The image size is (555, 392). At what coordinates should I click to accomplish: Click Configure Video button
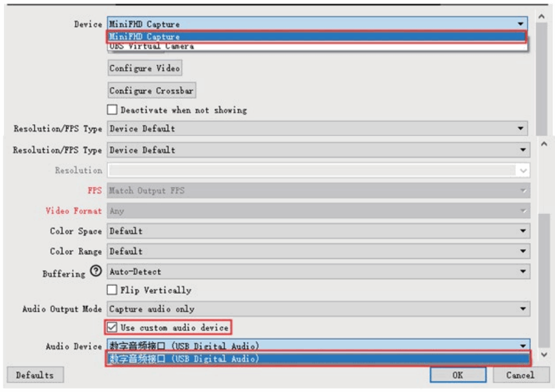tap(145, 68)
